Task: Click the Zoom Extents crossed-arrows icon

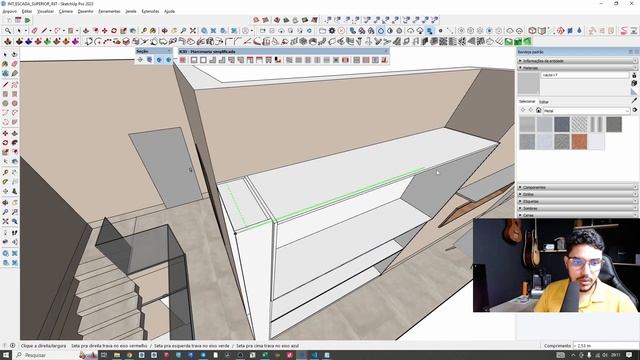Action: (193, 31)
